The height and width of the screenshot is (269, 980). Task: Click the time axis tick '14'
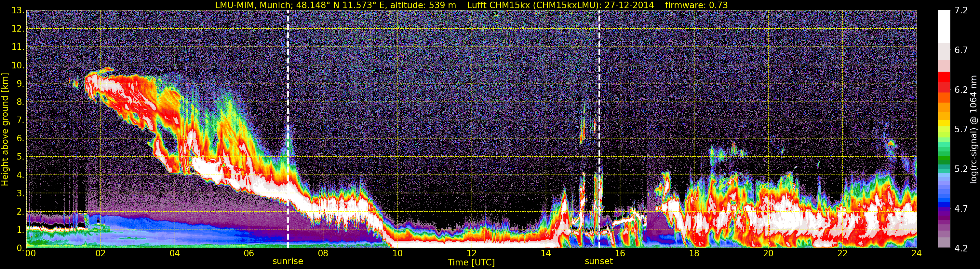[x=545, y=253]
